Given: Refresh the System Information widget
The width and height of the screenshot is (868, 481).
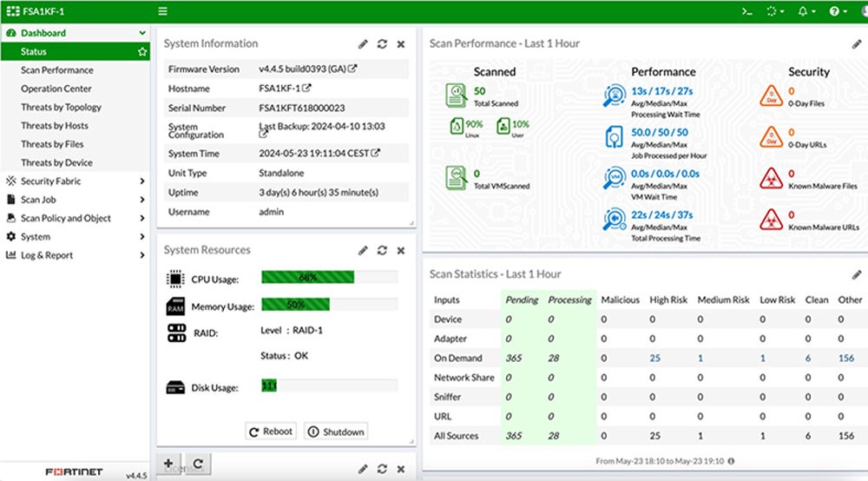Looking at the screenshot, I should pyautogui.click(x=382, y=44).
